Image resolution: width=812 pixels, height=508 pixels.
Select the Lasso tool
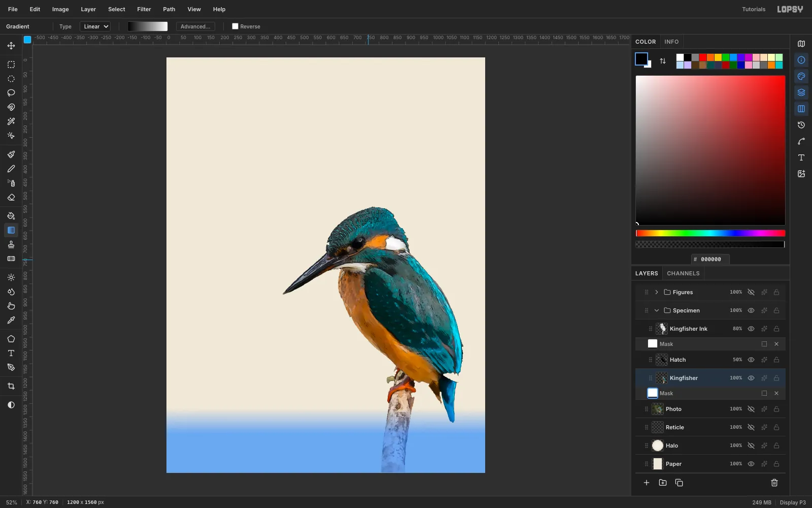(11, 93)
